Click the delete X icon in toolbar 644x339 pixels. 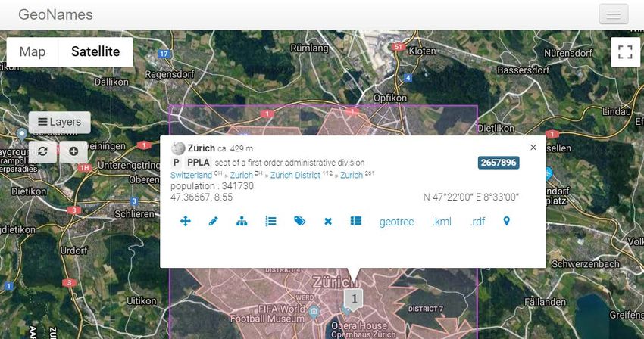point(328,222)
